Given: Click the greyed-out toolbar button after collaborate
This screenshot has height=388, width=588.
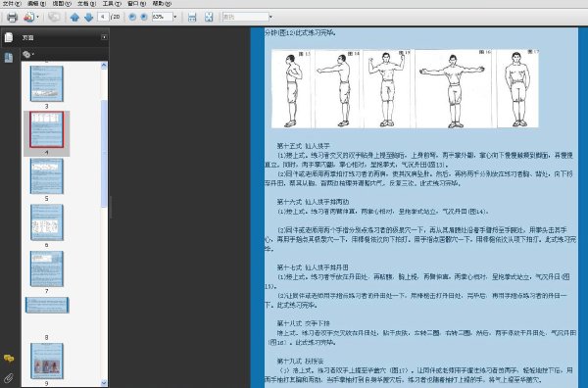Looking at the screenshot, I should 54,18.
